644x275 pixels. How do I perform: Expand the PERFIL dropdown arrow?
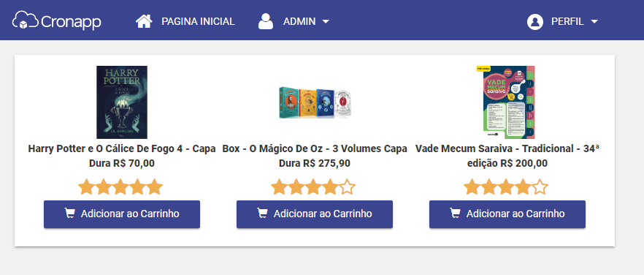594,22
